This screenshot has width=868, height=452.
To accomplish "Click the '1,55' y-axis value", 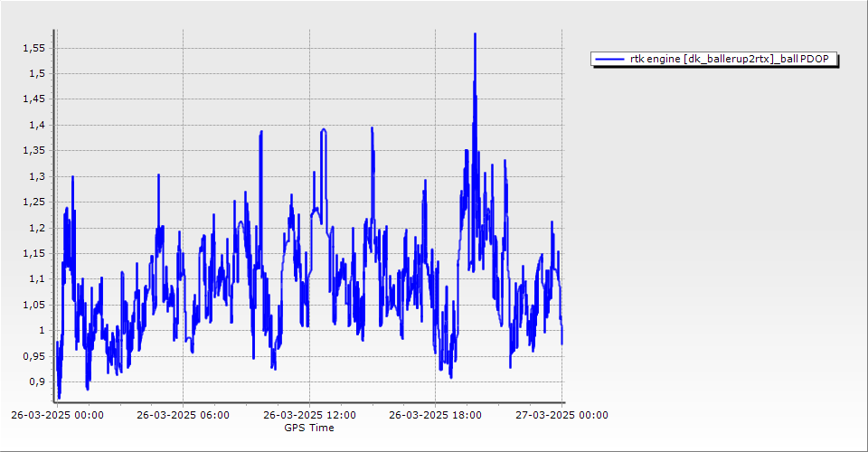I will [x=33, y=48].
